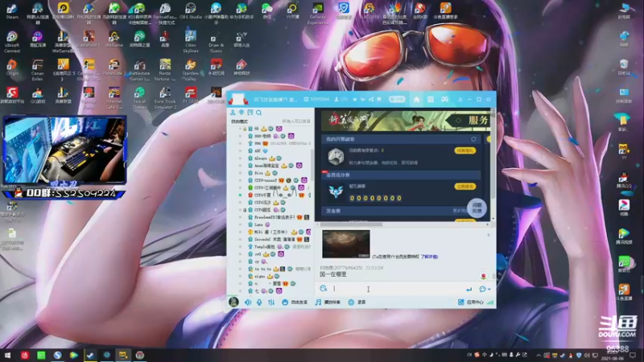Image resolution: width=644 pixels, height=362 pixels.
Task: Open the list-view icon in YY top bar
Action: (431, 99)
